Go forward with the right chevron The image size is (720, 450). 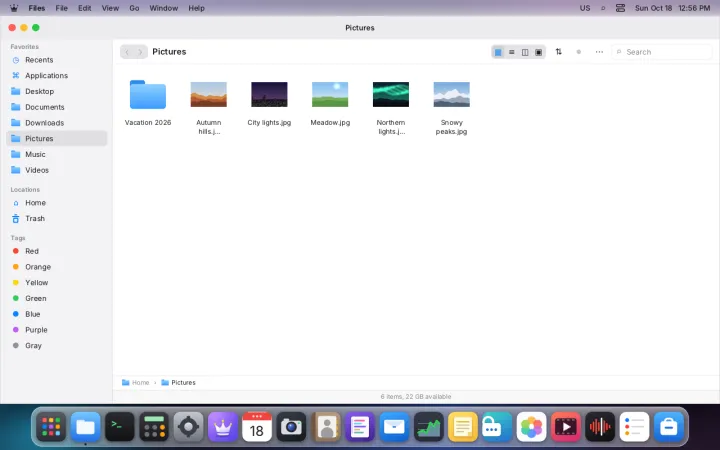141,52
